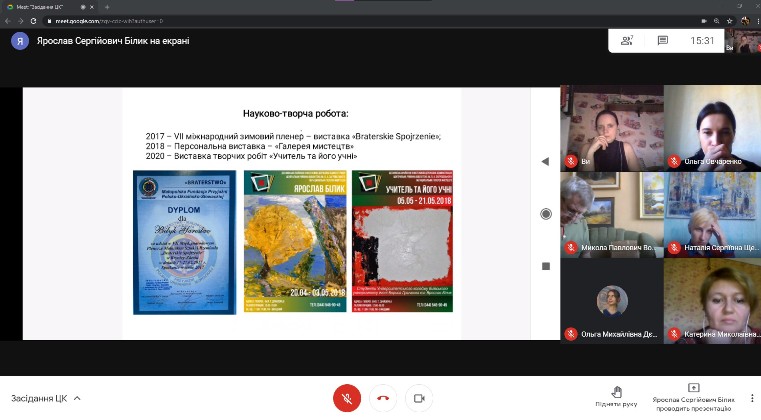
Task: Click the presenter avatar 'Я' at top left
Action: coord(18,41)
